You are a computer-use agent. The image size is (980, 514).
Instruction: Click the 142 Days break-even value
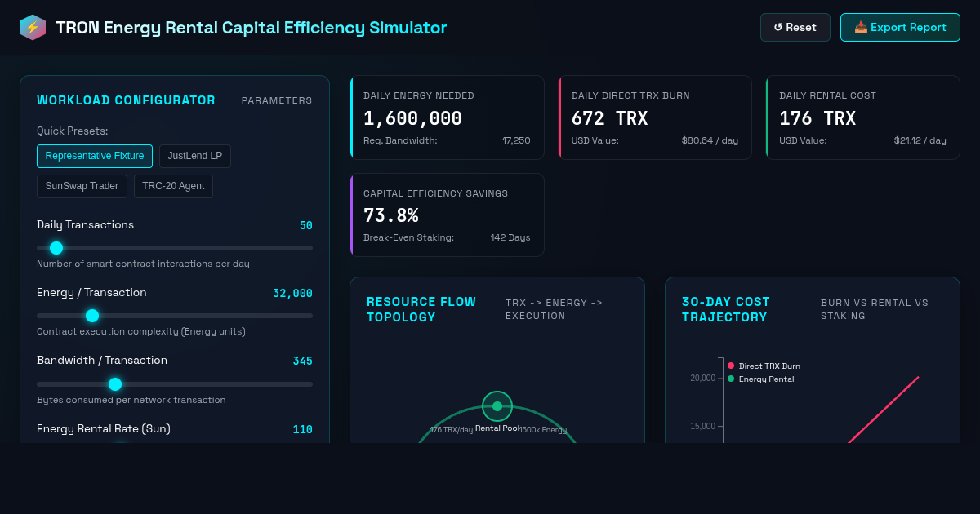click(x=510, y=237)
